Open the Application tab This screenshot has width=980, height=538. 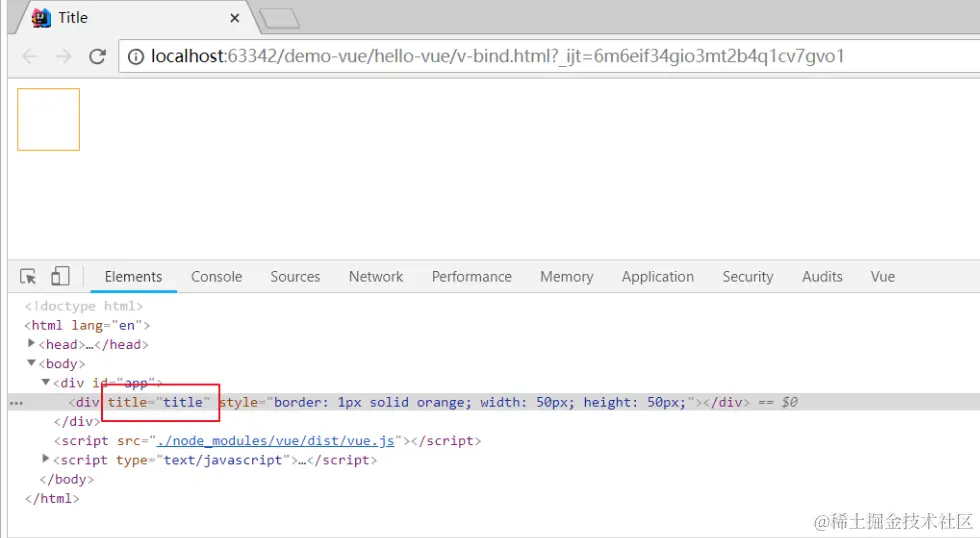click(x=658, y=277)
